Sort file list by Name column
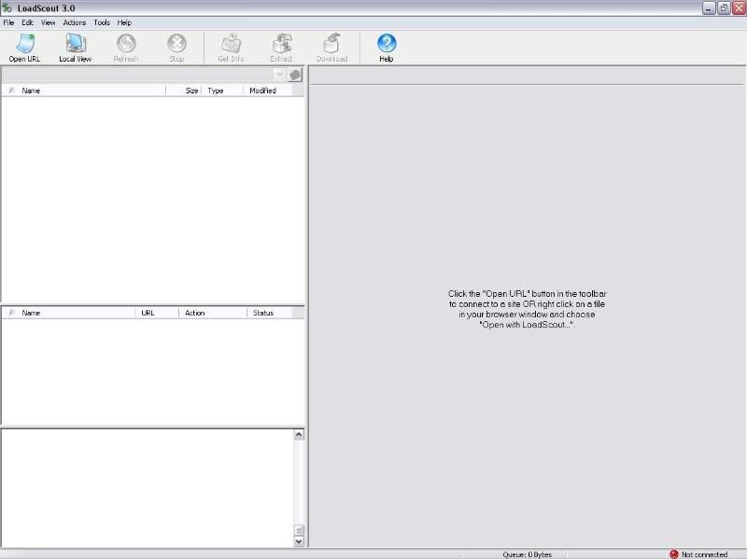This screenshot has height=560, width=747. (92, 91)
